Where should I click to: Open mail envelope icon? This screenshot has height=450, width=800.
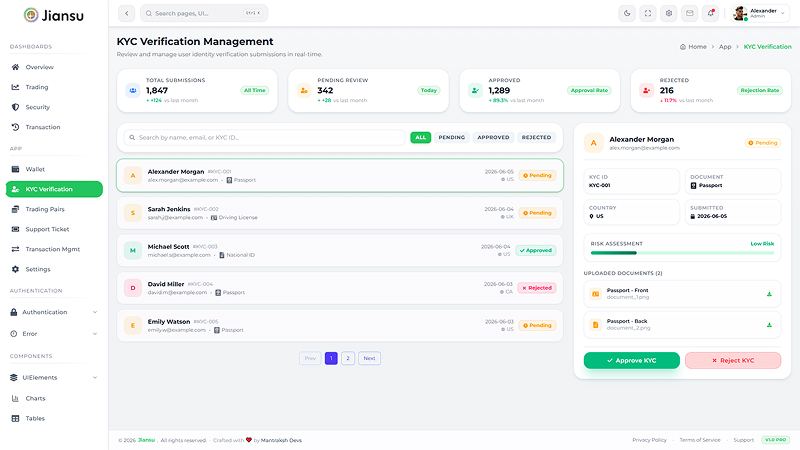click(690, 13)
